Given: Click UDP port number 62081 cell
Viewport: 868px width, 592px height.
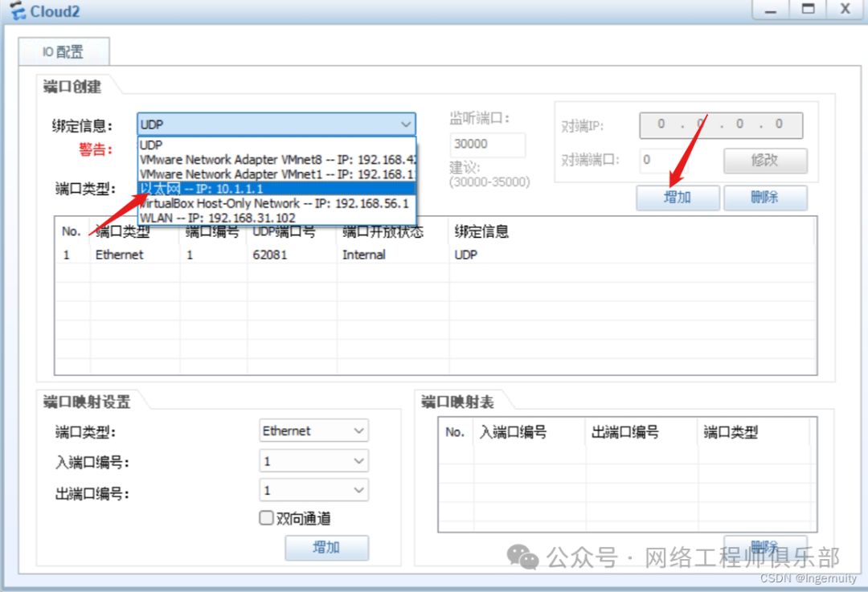Looking at the screenshot, I should point(270,255).
